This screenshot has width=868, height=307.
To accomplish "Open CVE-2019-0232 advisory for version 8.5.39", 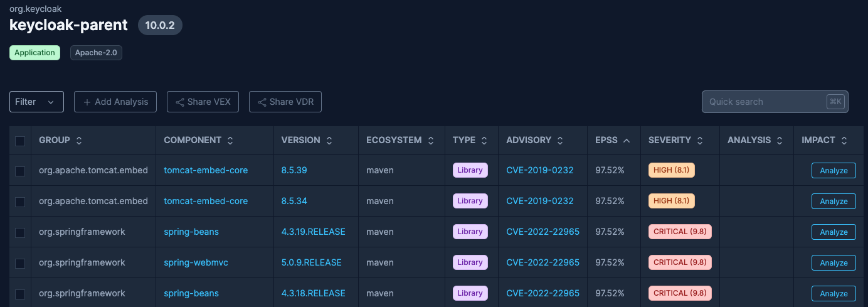I will [540, 170].
